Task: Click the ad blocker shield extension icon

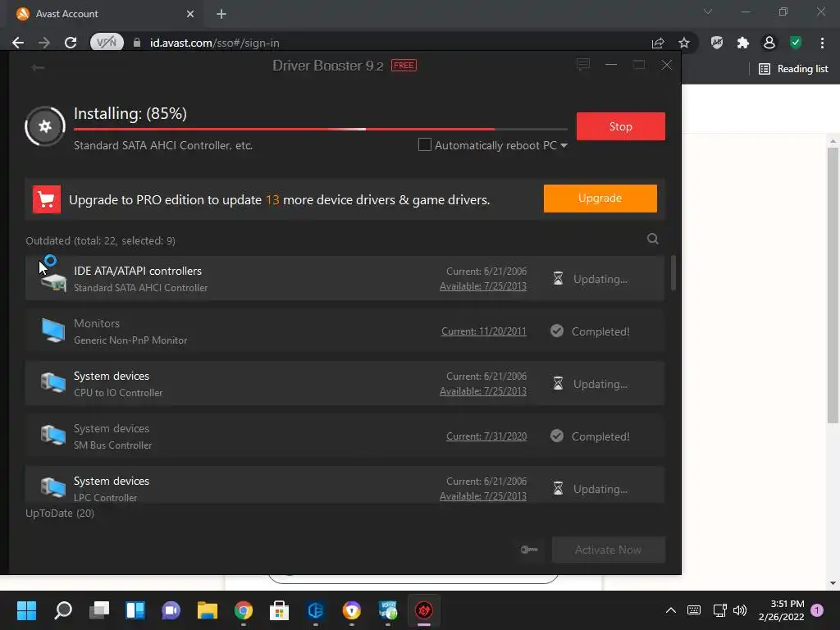Action: [716, 43]
